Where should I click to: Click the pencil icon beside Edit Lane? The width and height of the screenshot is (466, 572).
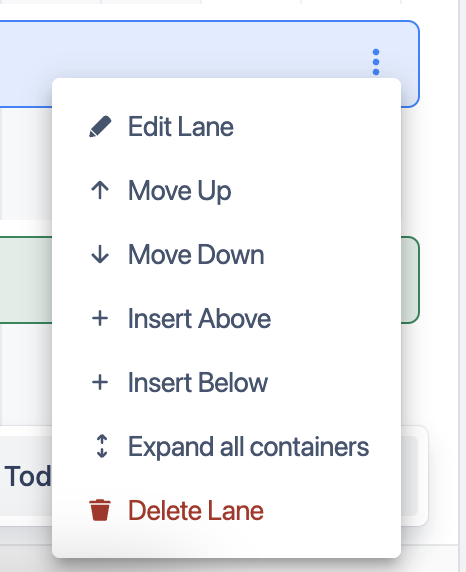click(100, 127)
